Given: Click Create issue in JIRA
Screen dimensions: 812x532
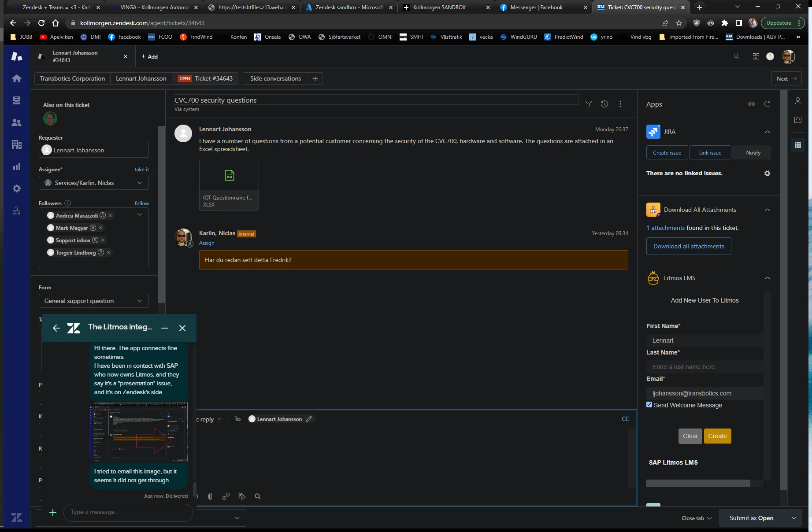Looking at the screenshot, I should tap(667, 152).
